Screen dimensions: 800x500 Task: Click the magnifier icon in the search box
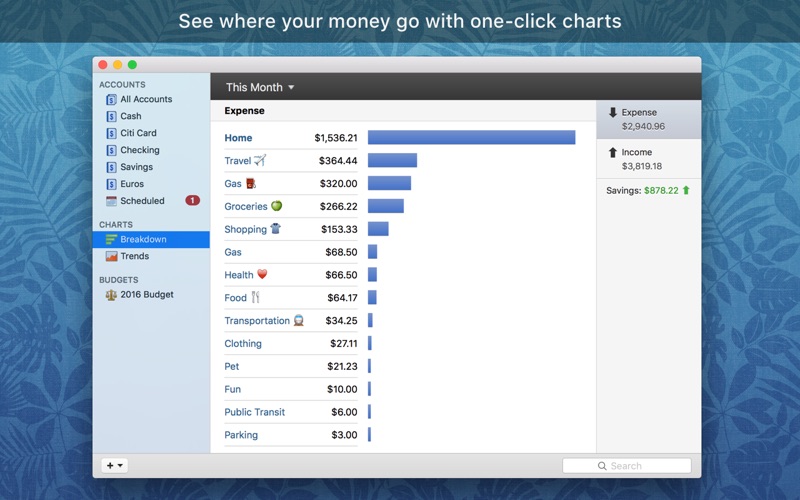tap(602, 466)
